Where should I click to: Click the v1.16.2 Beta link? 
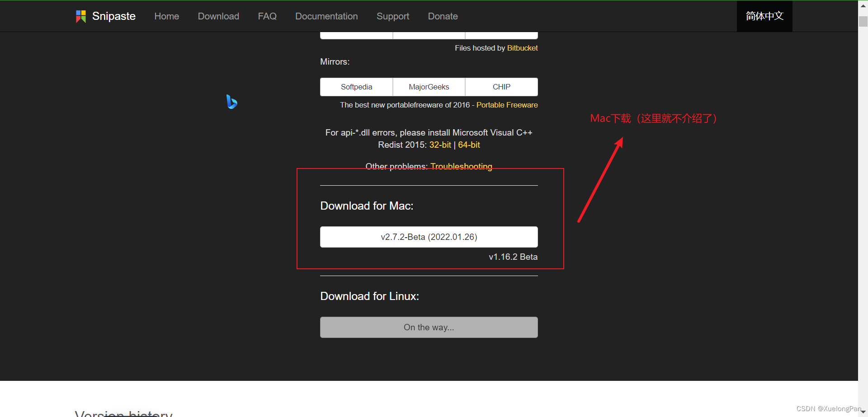click(x=513, y=257)
